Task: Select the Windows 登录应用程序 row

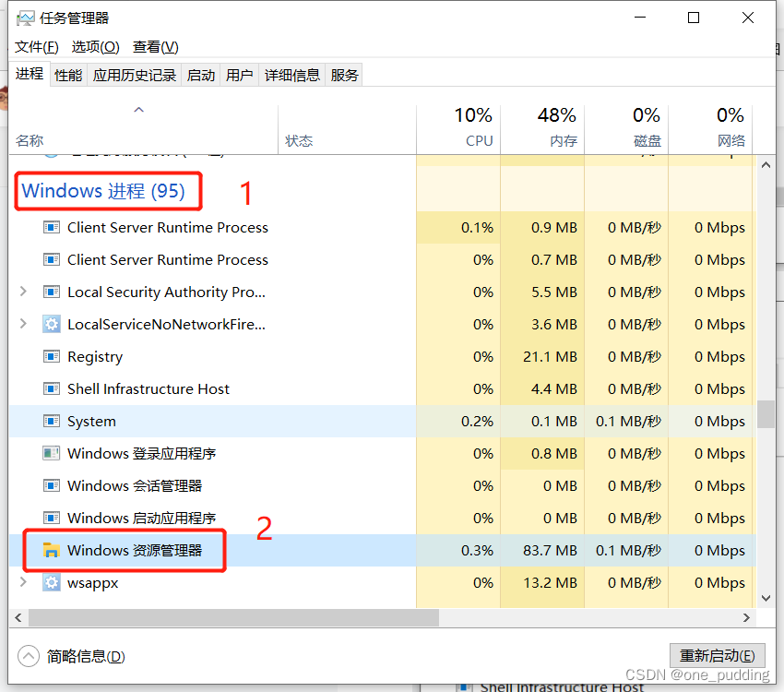Action: tap(383, 454)
